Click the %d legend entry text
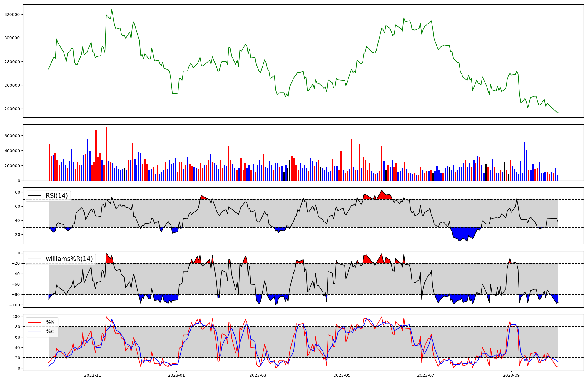This screenshot has width=588, height=382. (x=50, y=331)
